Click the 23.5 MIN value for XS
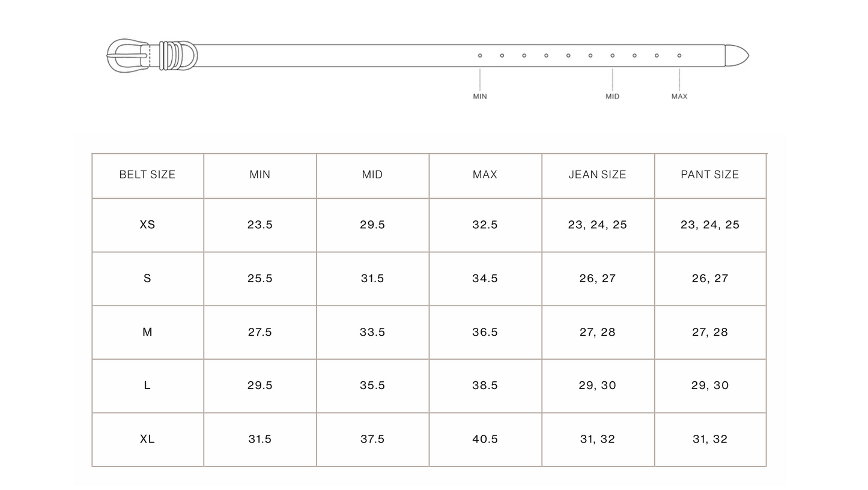The image size is (868, 490). pos(260,225)
